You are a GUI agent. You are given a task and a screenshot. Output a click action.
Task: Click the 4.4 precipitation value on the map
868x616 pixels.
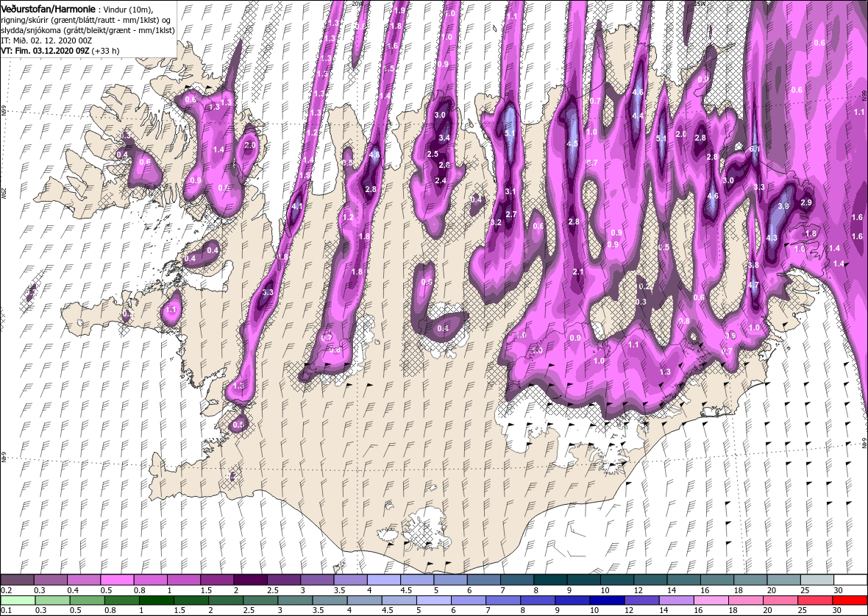click(x=638, y=116)
